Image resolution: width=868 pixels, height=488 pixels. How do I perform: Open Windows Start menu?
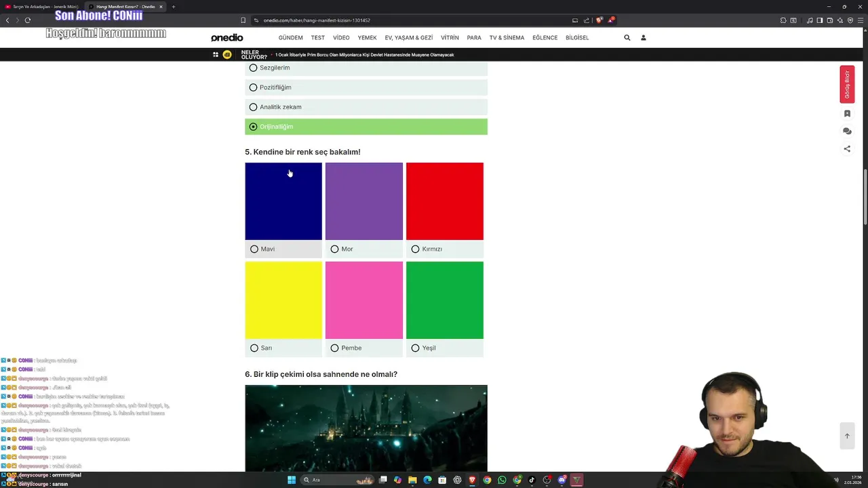pyautogui.click(x=292, y=480)
